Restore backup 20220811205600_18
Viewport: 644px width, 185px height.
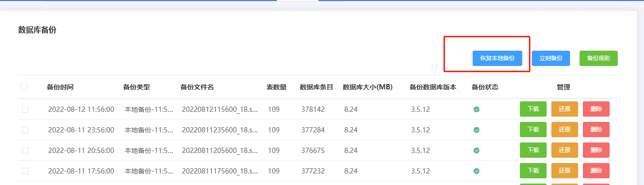[565, 150]
